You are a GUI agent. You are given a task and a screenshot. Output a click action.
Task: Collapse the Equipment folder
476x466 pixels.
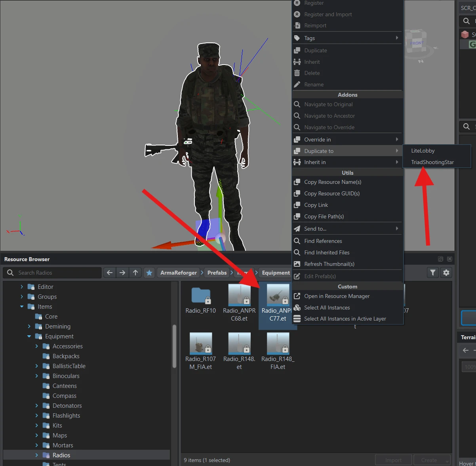(x=29, y=336)
